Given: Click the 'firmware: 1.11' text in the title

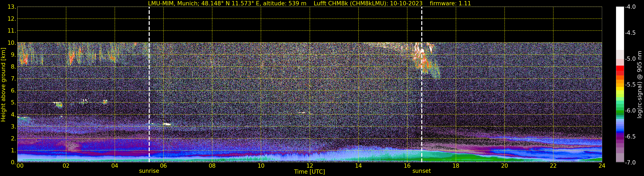Looking at the screenshot, I should (450, 3).
